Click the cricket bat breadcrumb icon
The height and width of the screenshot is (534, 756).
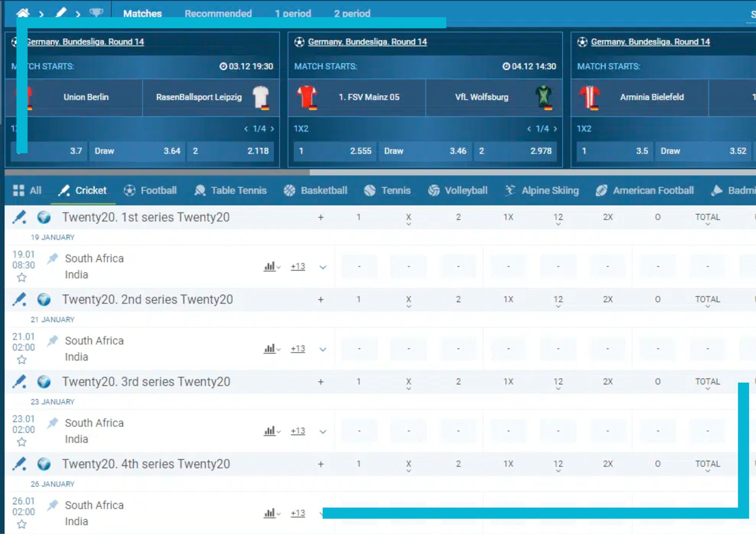point(61,13)
